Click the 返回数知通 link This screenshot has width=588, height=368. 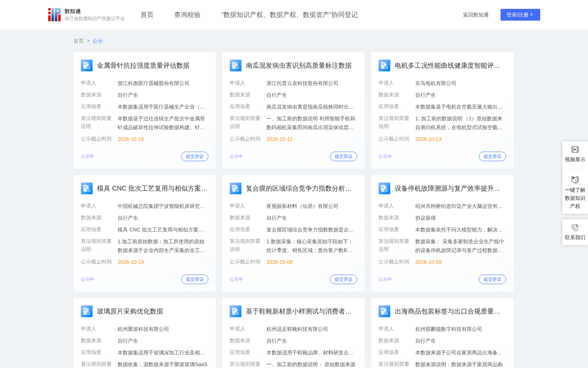(476, 15)
